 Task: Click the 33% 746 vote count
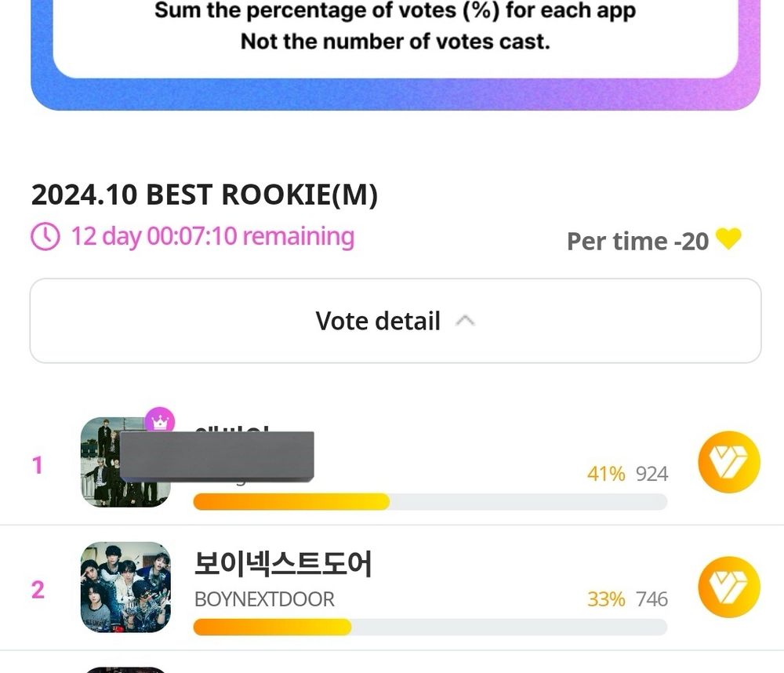click(627, 599)
